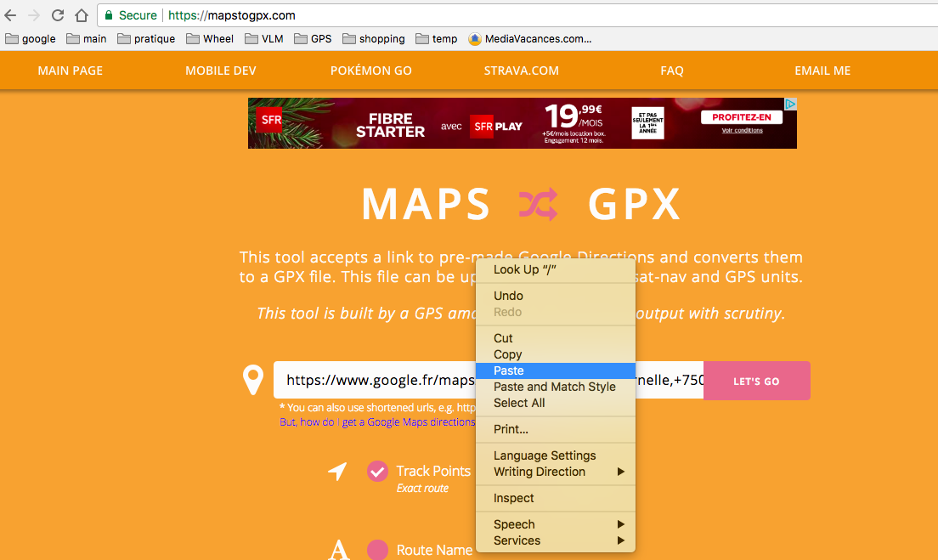
Task: Click the MAPS GPX title heading
Action: 521,204
